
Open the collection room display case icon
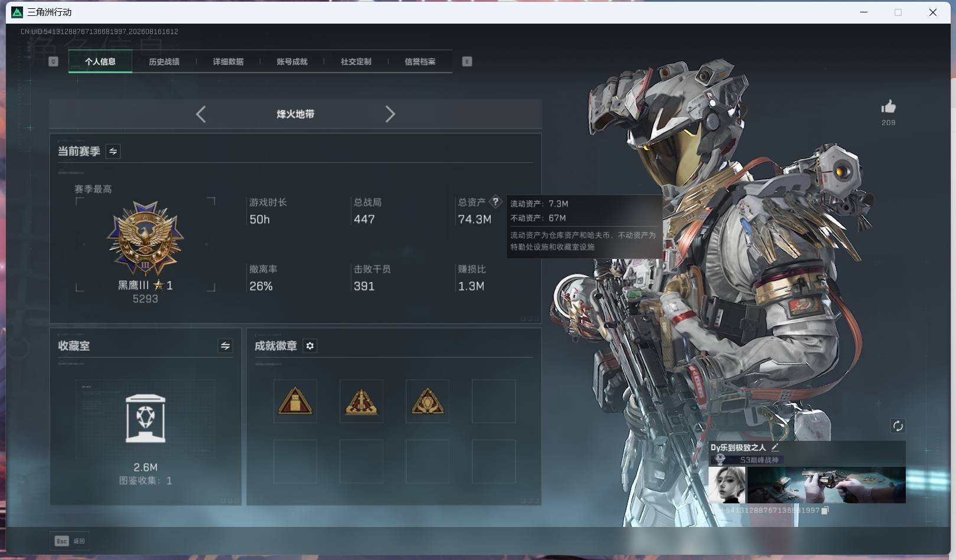pyautogui.click(x=145, y=418)
